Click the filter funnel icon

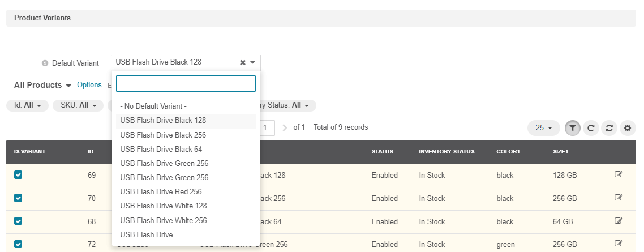pyautogui.click(x=572, y=128)
